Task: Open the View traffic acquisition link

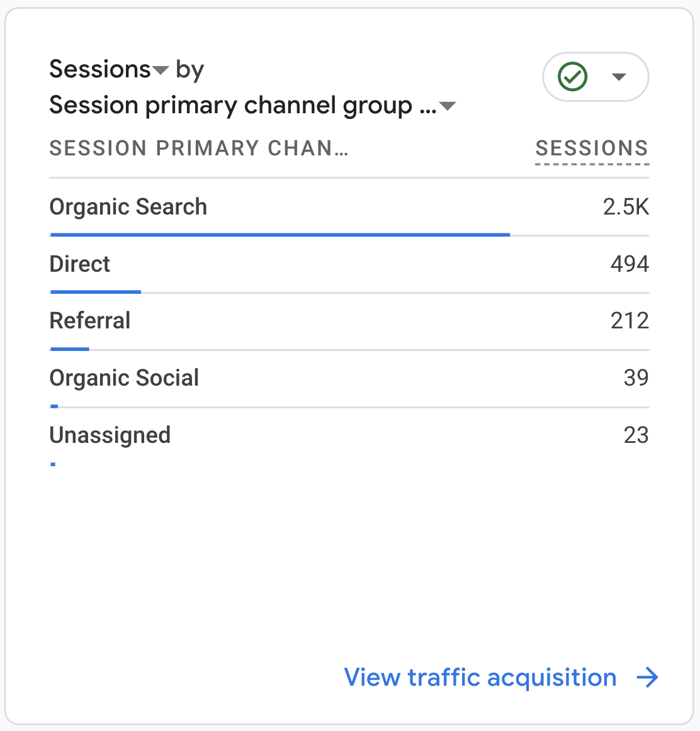Action: tap(480, 678)
